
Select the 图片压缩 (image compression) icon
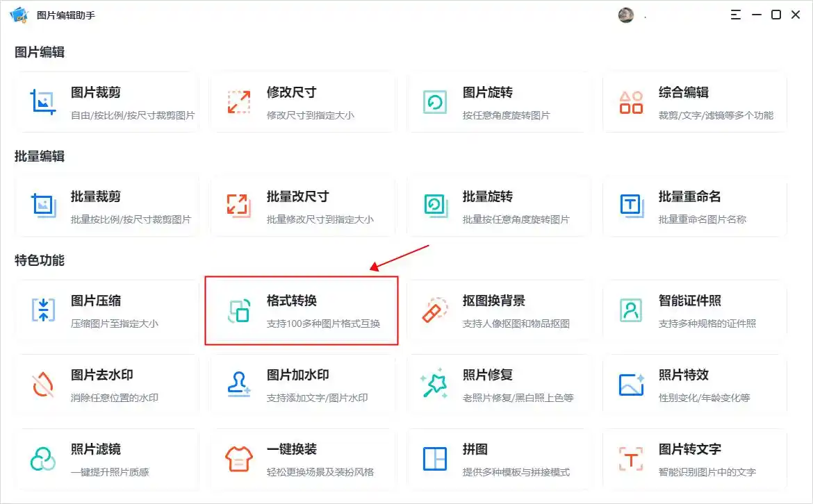(x=42, y=310)
